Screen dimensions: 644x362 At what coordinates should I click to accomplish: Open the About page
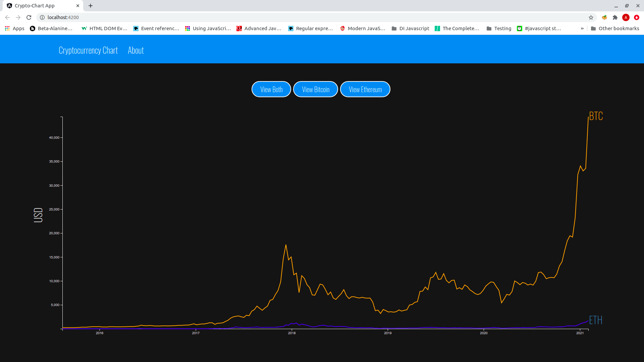136,50
